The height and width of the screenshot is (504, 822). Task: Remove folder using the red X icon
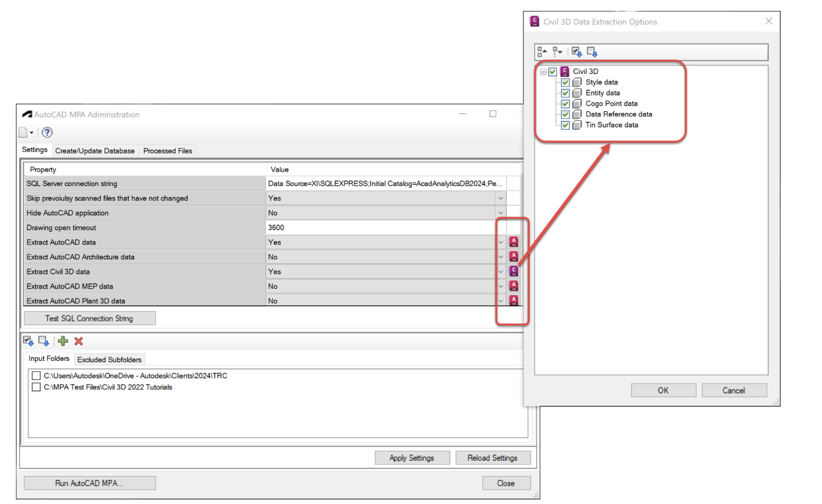79,341
